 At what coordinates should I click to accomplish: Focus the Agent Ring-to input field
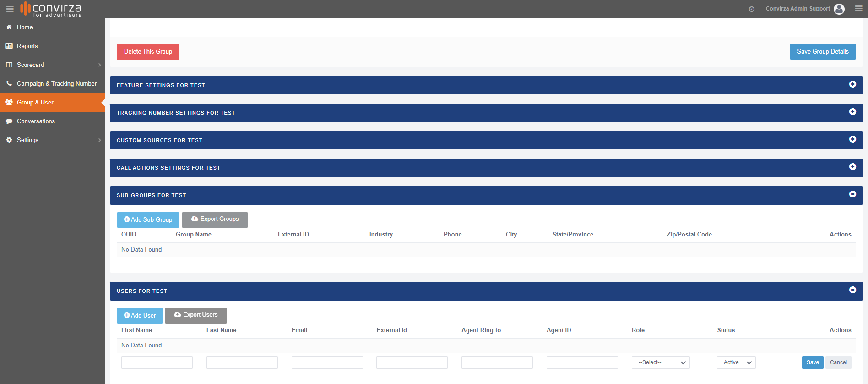click(x=497, y=362)
